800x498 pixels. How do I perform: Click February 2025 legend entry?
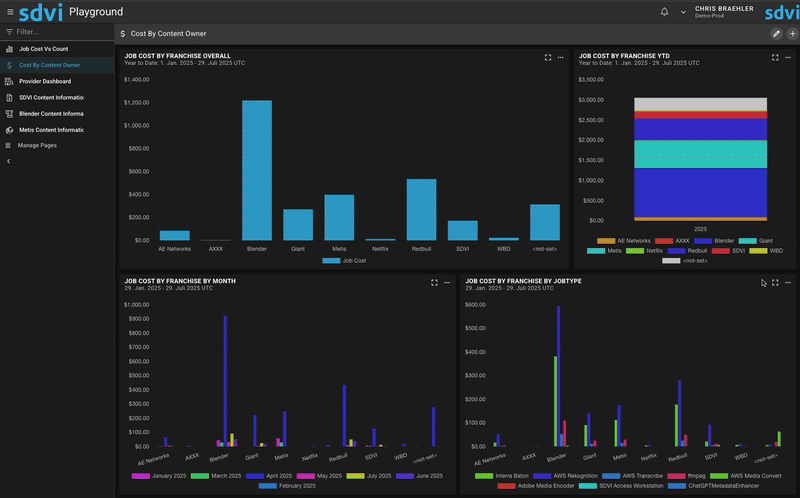288,486
